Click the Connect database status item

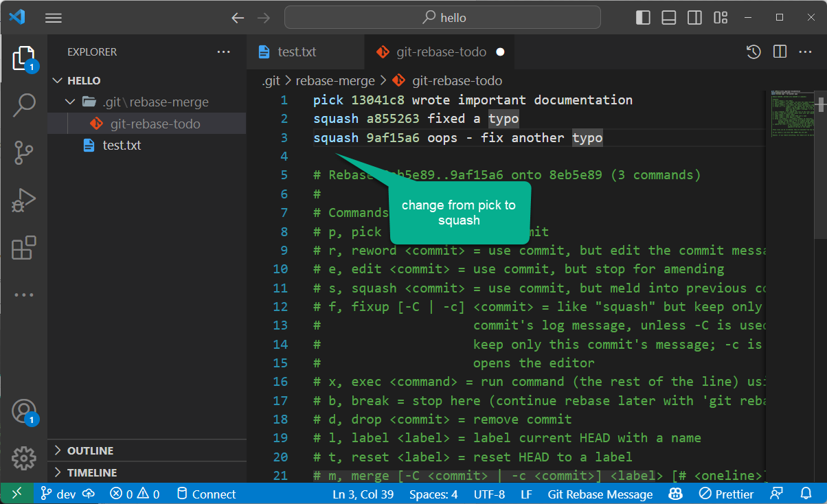(x=206, y=494)
